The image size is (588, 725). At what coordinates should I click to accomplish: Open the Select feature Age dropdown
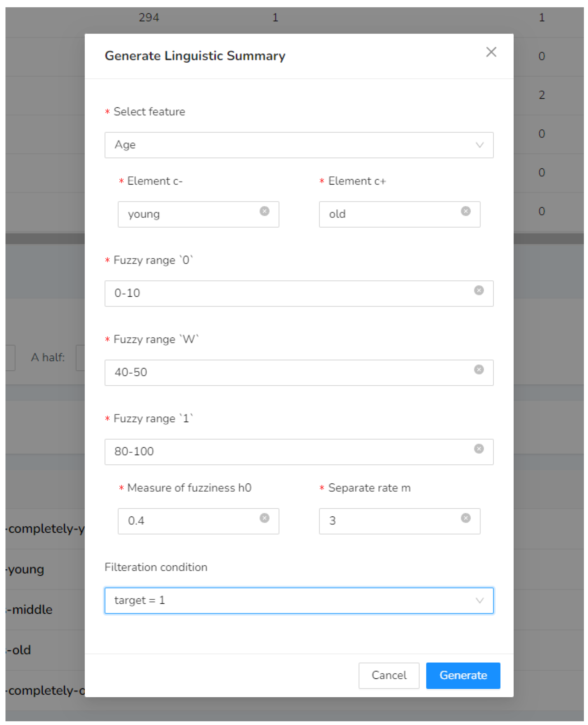coord(291,145)
